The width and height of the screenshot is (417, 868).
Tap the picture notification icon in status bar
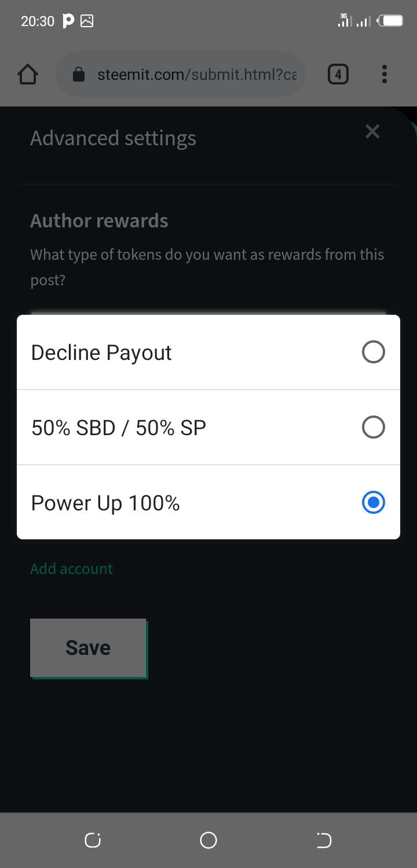(x=87, y=21)
